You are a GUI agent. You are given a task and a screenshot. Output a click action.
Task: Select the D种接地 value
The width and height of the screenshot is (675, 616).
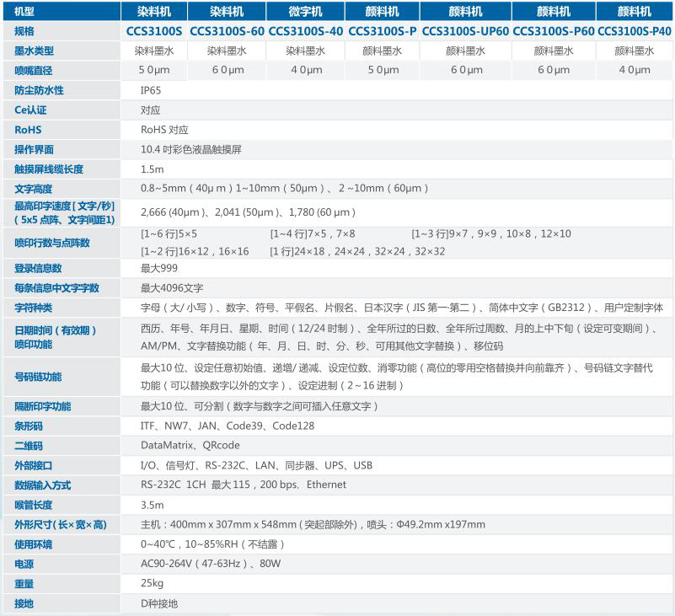coord(159,603)
